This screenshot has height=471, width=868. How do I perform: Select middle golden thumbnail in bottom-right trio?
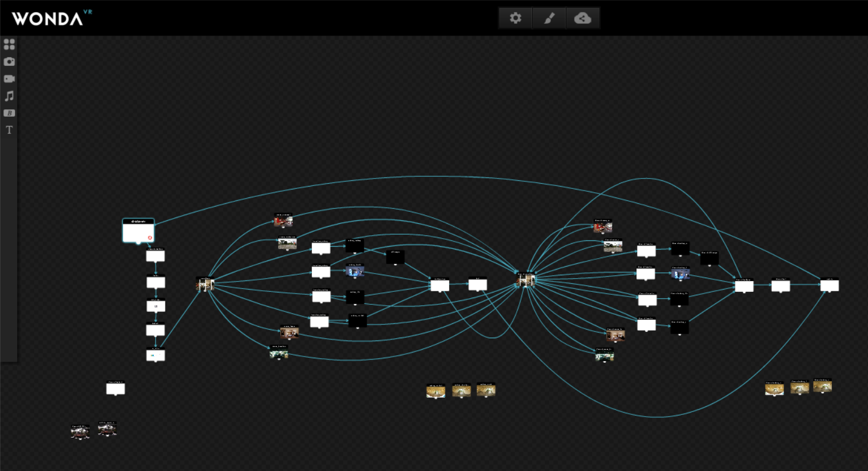pyautogui.click(x=800, y=387)
